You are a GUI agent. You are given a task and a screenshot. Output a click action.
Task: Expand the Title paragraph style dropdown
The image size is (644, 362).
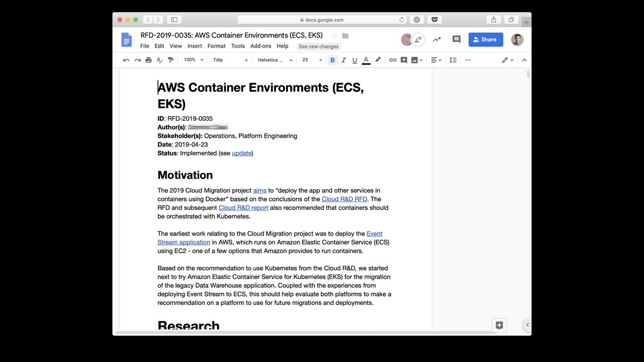tap(230, 60)
